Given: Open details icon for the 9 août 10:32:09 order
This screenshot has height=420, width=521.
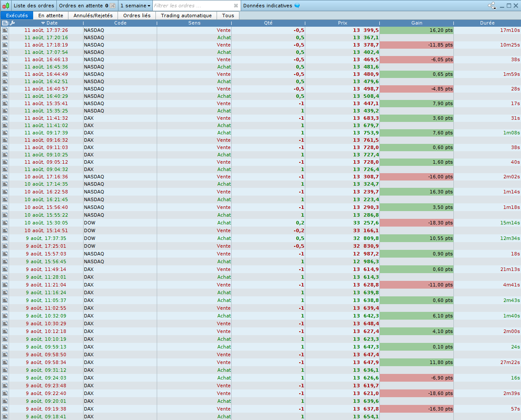Looking at the screenshot, I should pyautogui.click(x=5, y=316).
